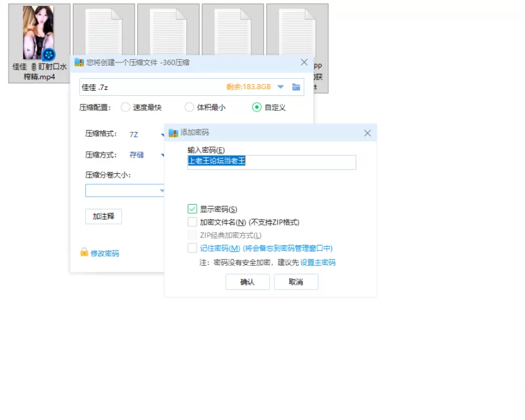Image resolution: width=525 pixels, height=420 pixels.
Task: Select the 自定义 radio button
Action: [257, 107]
